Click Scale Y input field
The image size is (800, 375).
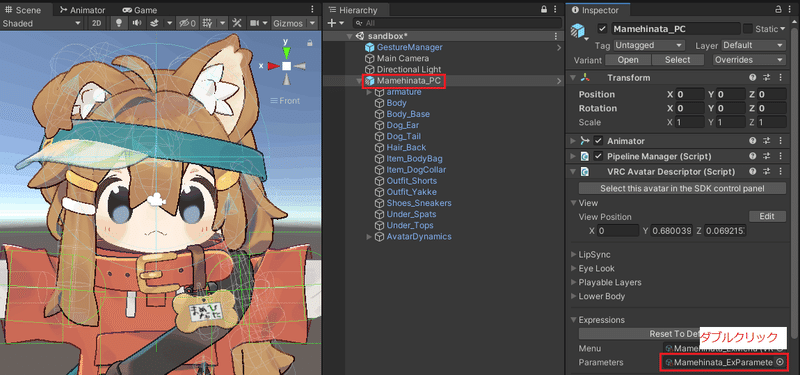coord(731,122)
